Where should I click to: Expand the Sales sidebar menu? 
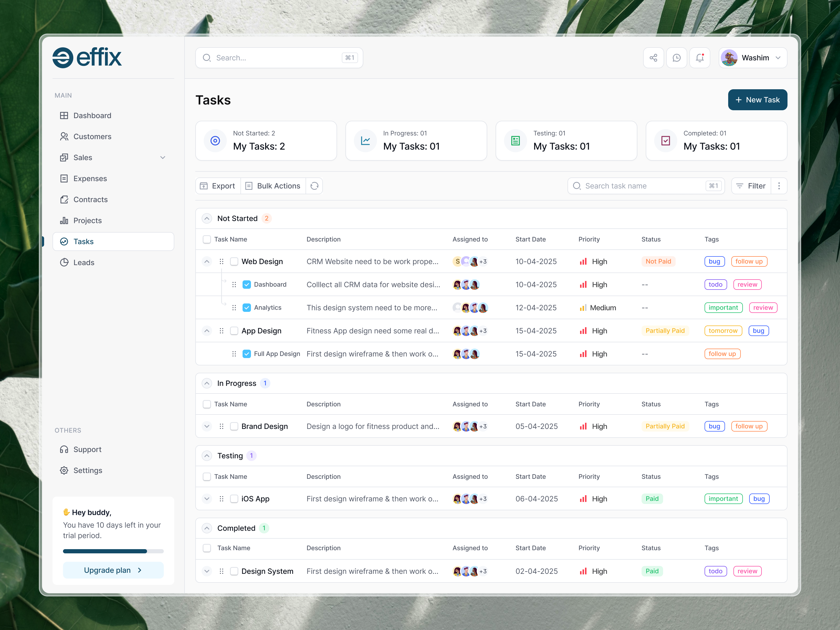(x=163, y=157)
